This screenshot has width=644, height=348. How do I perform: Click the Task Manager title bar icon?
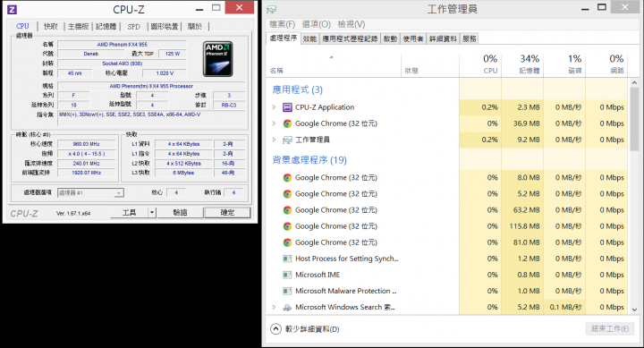point(272,9)
